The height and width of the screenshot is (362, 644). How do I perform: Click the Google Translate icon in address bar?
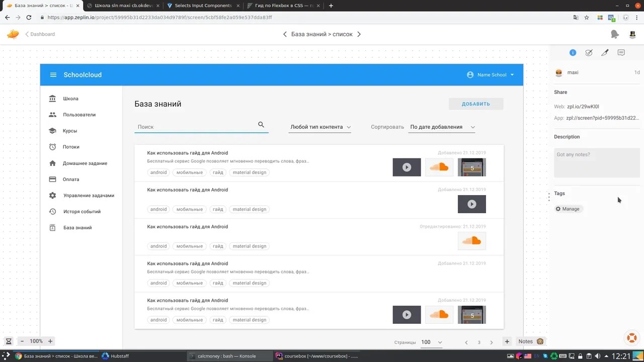576,17
